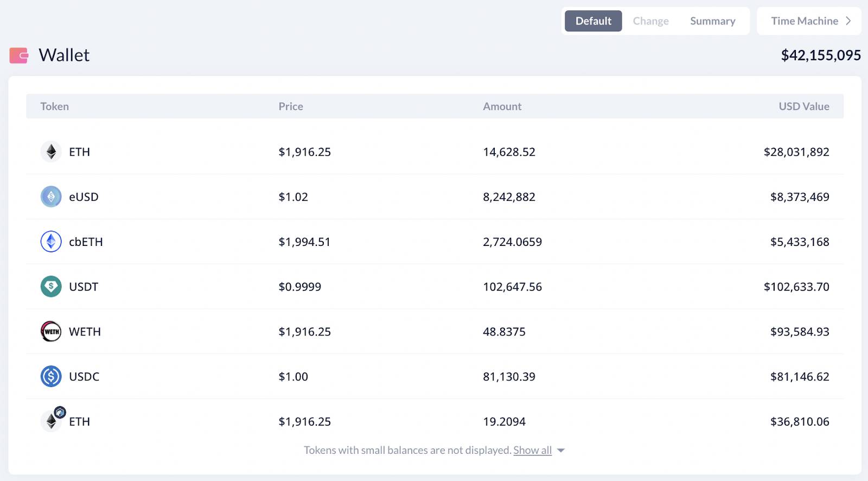Click the ETH token icon in first row
Image resolution: width=868 pixels, height=481 pixels.
[51, 152]
